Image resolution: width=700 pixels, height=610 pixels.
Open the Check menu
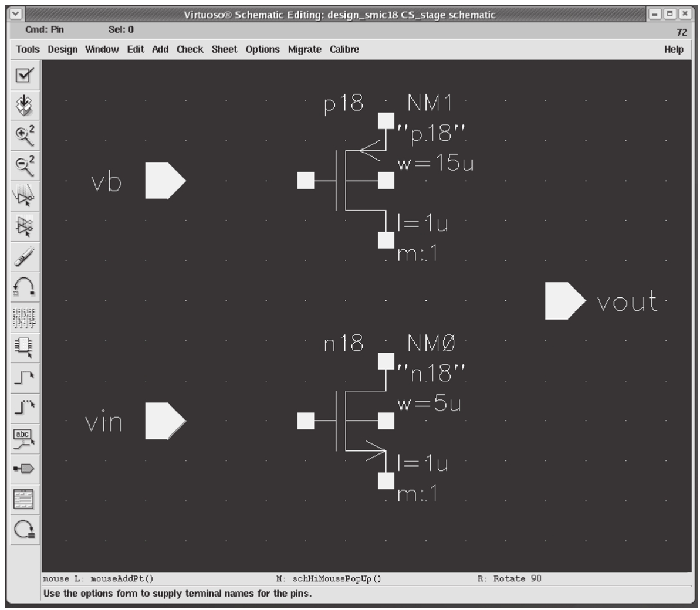pyautogui.click(x=190, y=49)
